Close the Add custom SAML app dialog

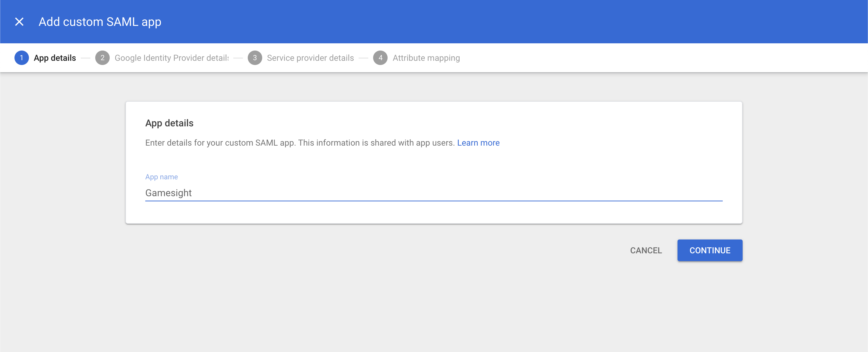point(19,22)
